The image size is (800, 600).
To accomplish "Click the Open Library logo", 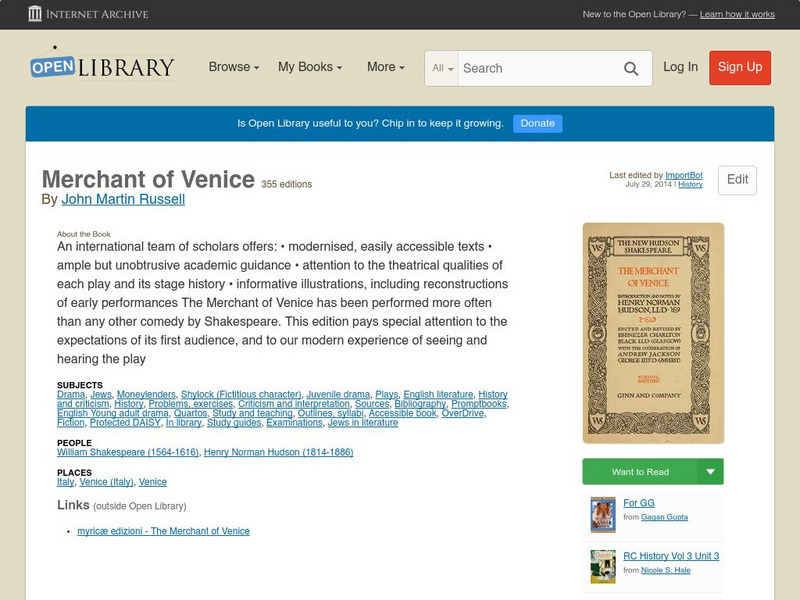I will point(99,67).
